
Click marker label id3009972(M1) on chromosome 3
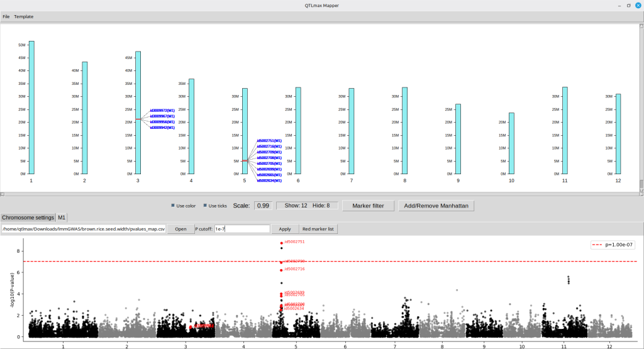click(x=162, y=111)
